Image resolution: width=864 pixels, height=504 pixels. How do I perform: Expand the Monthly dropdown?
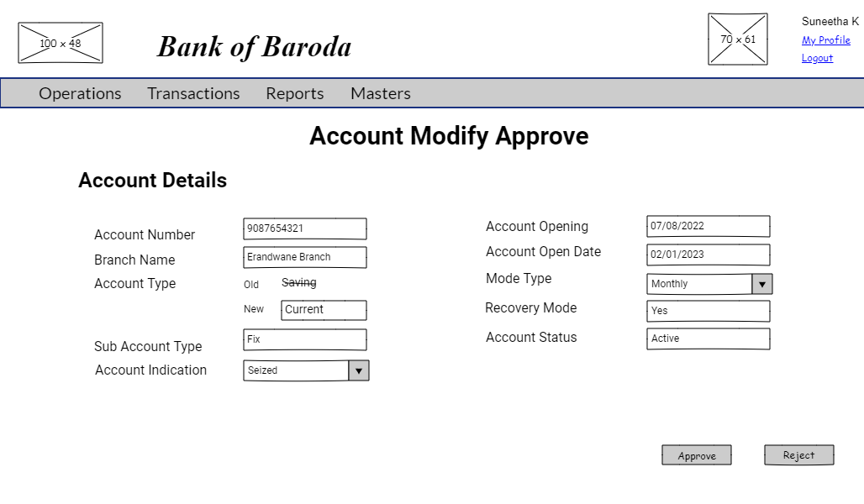pos(761,284)
